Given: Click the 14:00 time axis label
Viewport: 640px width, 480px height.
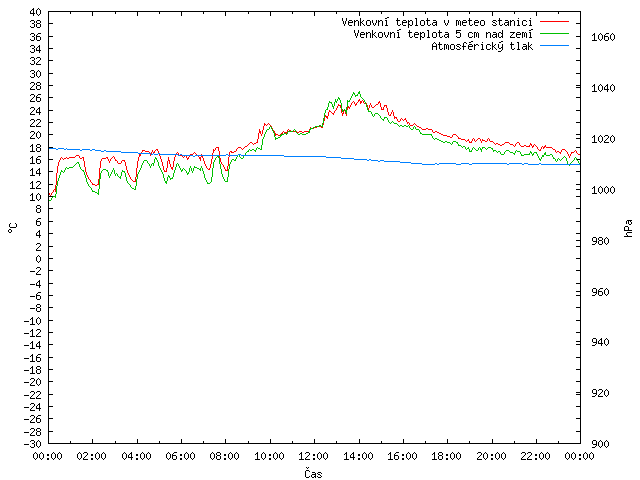Looking at the screenshot, I should click(358, 456).
